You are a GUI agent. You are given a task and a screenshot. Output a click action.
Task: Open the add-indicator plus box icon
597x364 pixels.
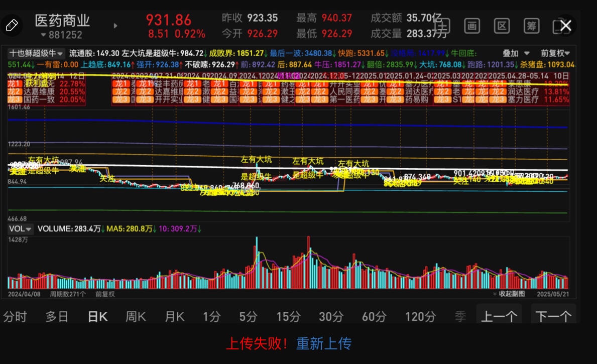coord(443,26)
